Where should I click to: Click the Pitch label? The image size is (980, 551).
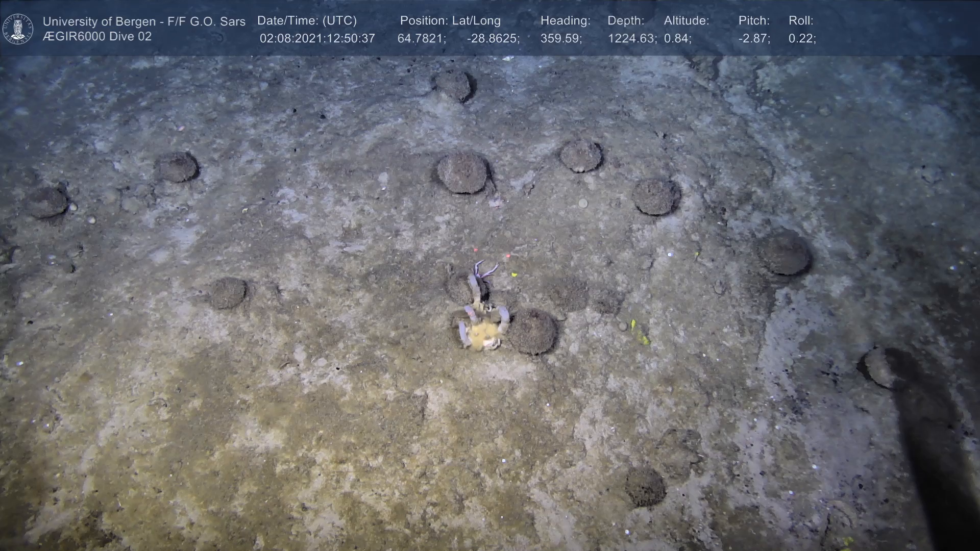click(754, 21)
